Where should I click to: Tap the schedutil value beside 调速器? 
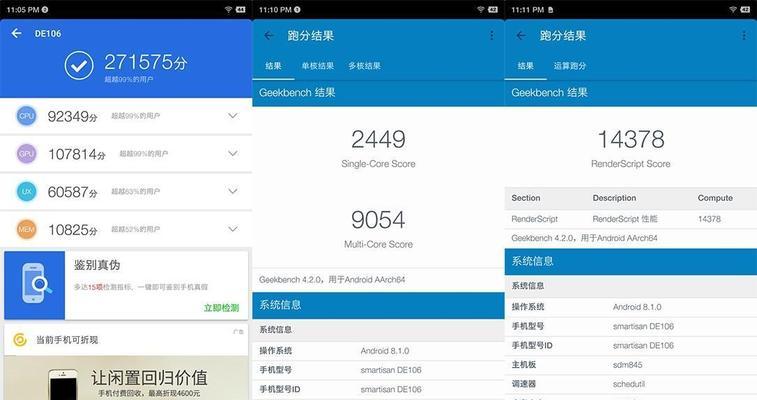[x=629, y=384]
